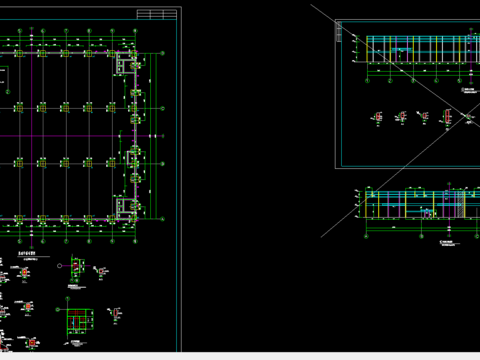Select the tall red column section in right sheet

(447, 117)
